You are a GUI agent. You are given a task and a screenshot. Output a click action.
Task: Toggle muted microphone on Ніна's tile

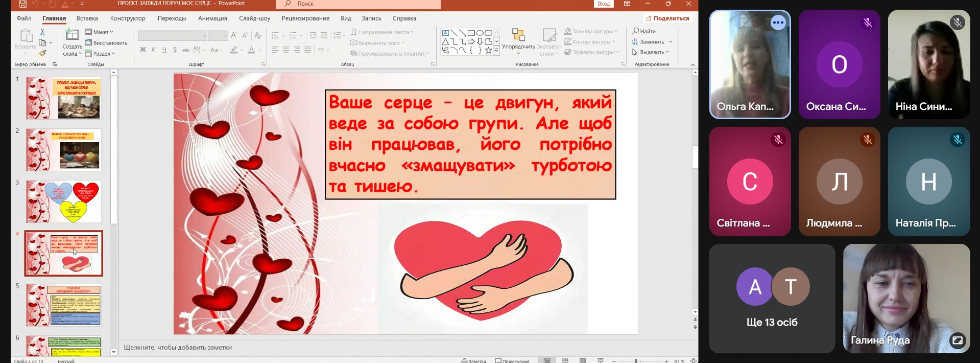957,22
